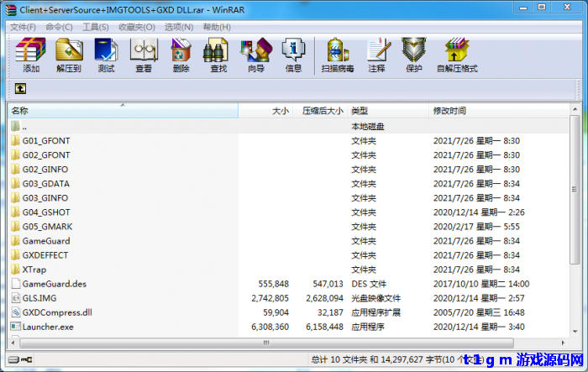
Task: Launch the 查找 (Find) binoculars tool
Action: click(218, 55)
